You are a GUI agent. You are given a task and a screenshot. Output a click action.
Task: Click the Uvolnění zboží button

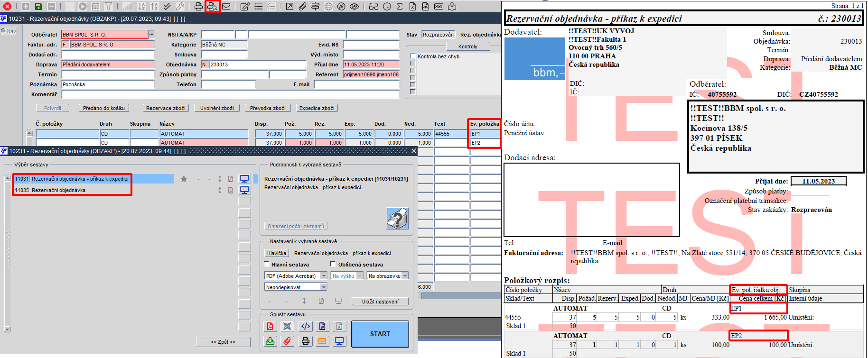click(x=217, y=108)
